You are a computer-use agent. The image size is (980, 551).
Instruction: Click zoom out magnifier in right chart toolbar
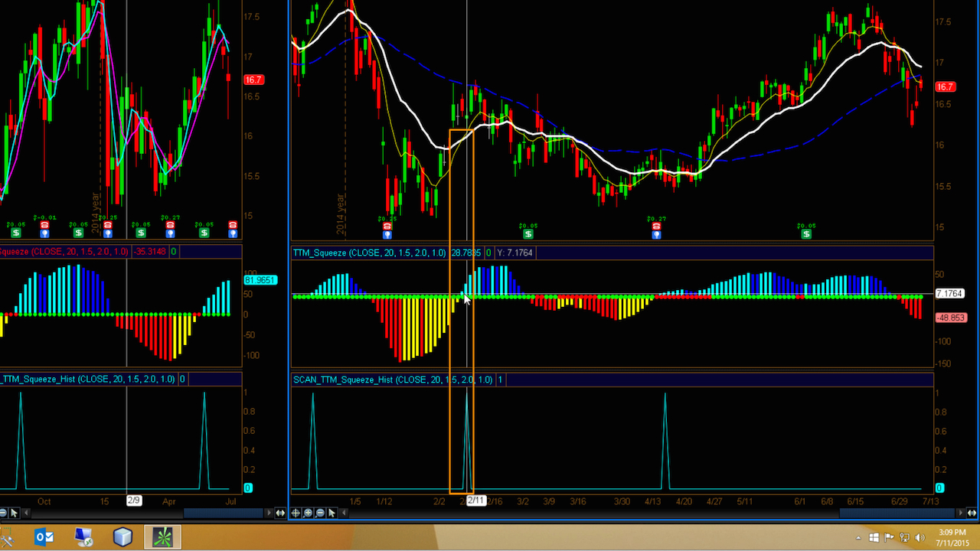[x=320, y=513]
